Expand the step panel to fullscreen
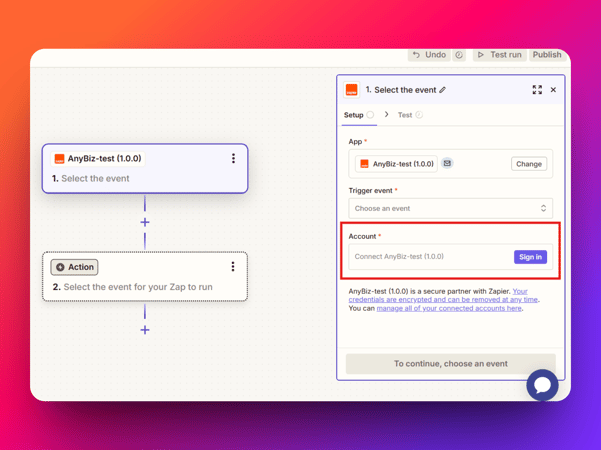The width and height of the screenshot is (601, 450). coord(537,90)
